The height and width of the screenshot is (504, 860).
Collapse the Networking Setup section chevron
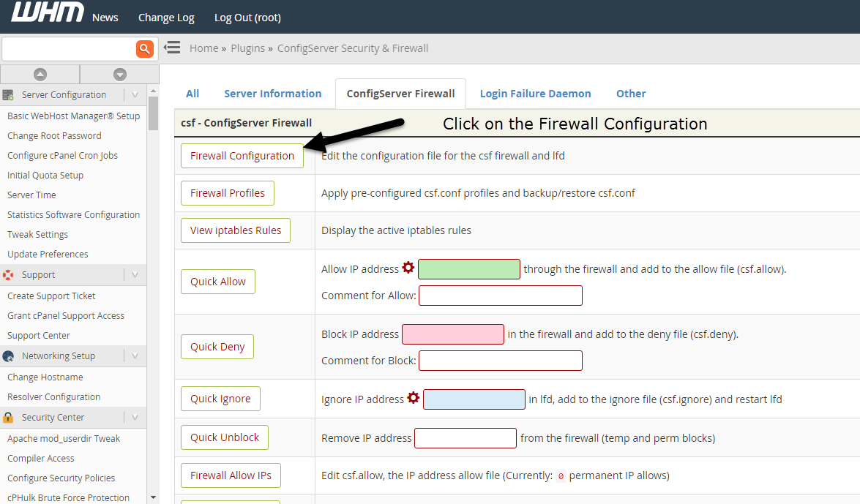point(135,356)
